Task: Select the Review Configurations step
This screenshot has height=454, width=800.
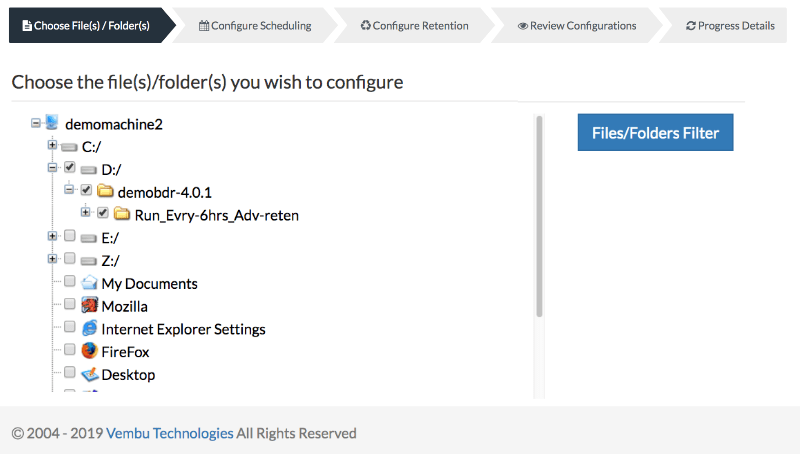Action: [x=577, y=26]
